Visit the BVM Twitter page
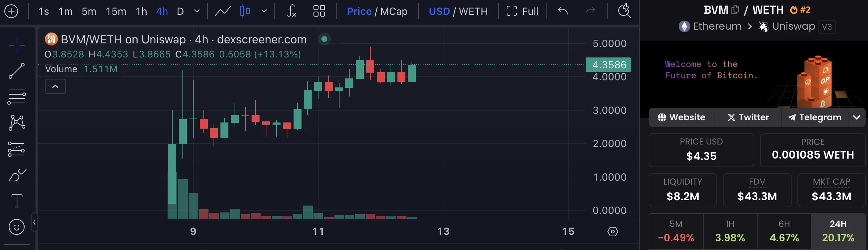The width and height of the screenshot is (868, 250). pos(747,117)
